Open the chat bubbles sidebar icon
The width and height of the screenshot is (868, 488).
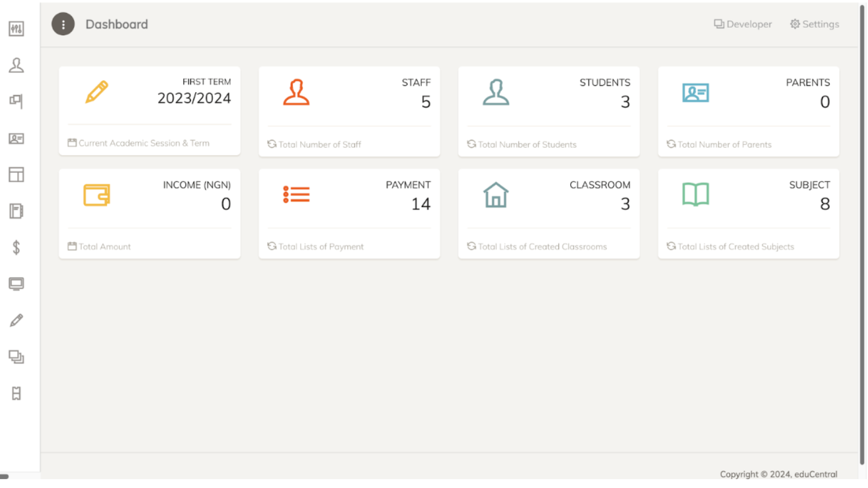[x=17, y=357]
